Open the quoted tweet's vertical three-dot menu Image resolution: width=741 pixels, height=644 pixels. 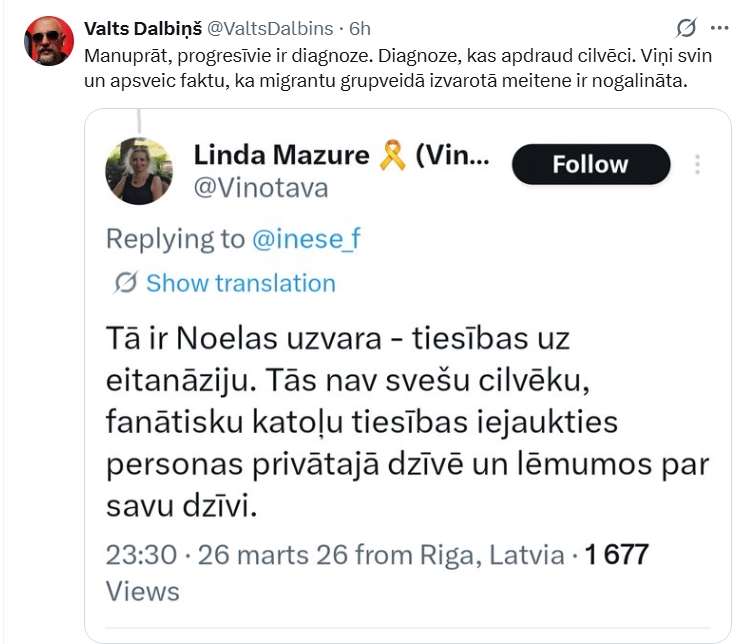[x=697, y=165]
